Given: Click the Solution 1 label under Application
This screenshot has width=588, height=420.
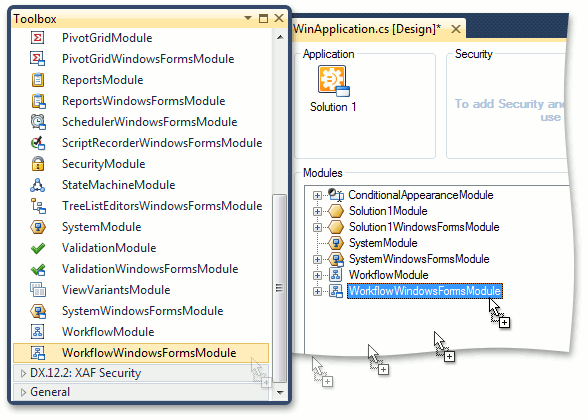Looking at the screenshot, I should [x=333, y=107].
